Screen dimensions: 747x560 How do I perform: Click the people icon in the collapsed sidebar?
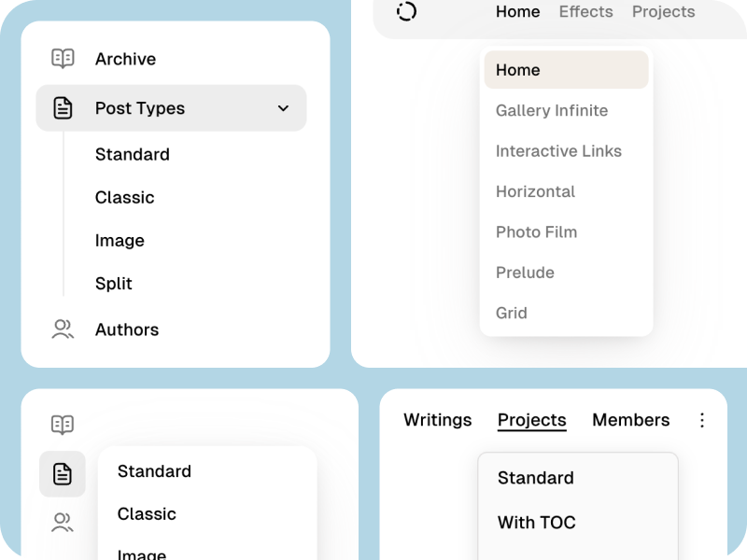point(63,523)
